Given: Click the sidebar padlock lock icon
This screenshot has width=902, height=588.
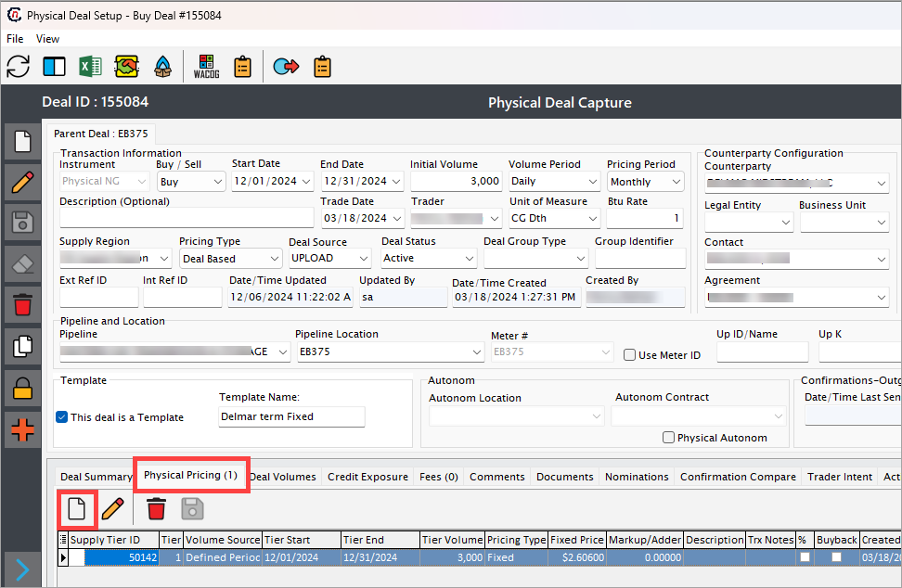Looking at the screenshot, I should coord(22,388).
